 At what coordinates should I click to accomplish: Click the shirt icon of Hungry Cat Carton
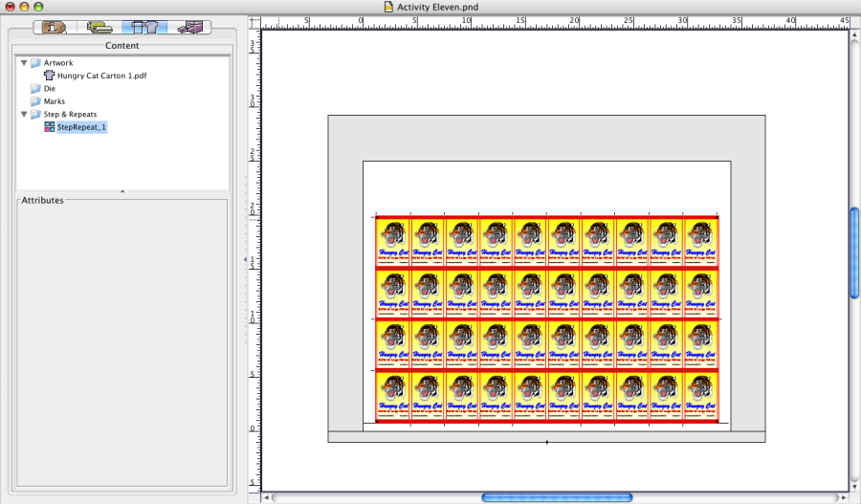tap(50, 76)
